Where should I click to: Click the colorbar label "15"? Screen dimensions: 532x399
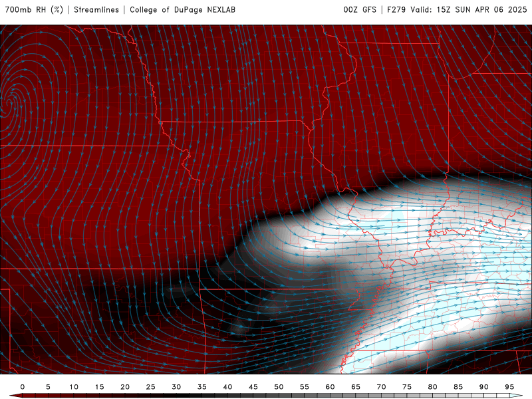(99, 387)
